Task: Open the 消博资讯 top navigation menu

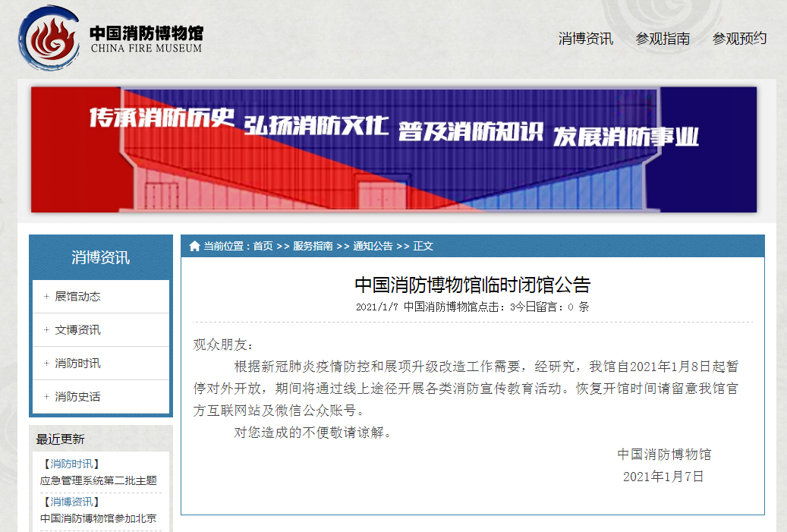Action: click(x=586, y=39)
